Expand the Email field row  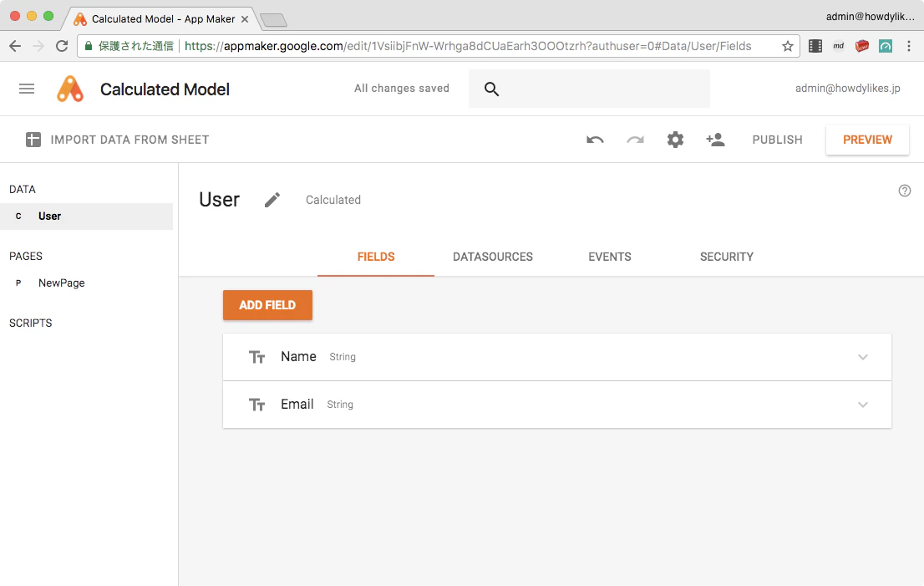coord(863,405)
